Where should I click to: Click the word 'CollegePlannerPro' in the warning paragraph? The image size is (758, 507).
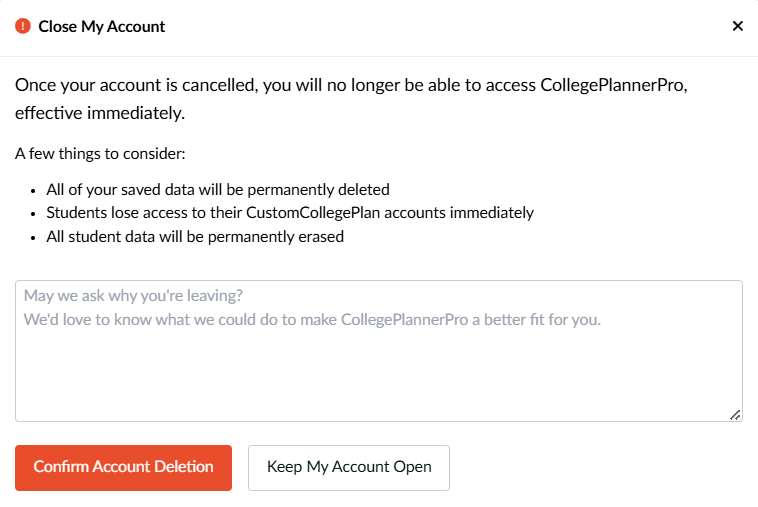612,85
